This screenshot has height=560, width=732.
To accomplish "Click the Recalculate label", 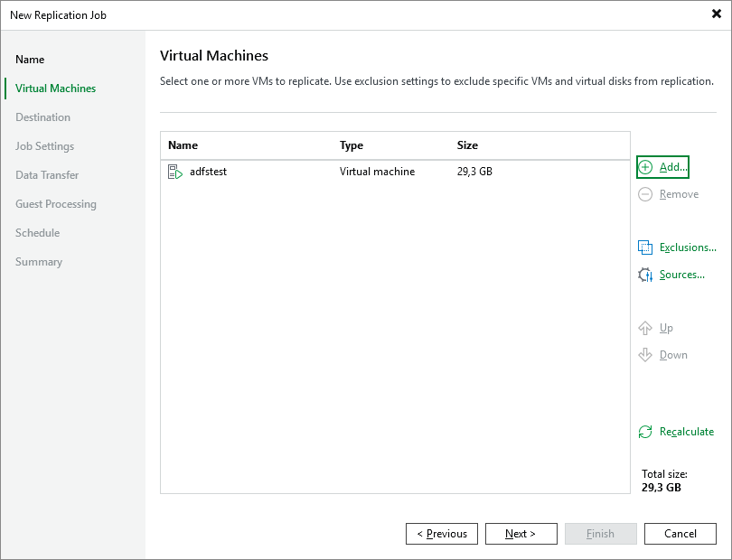I will click(686, 432).
